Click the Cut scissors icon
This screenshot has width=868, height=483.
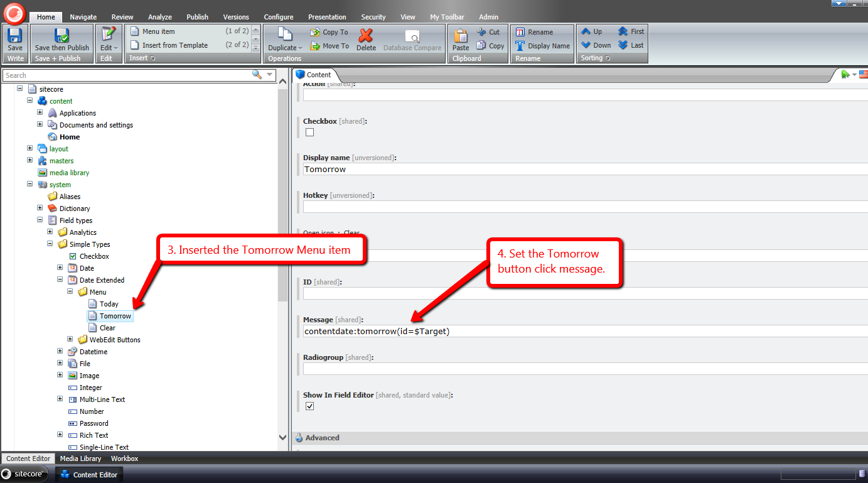point(481,32)
